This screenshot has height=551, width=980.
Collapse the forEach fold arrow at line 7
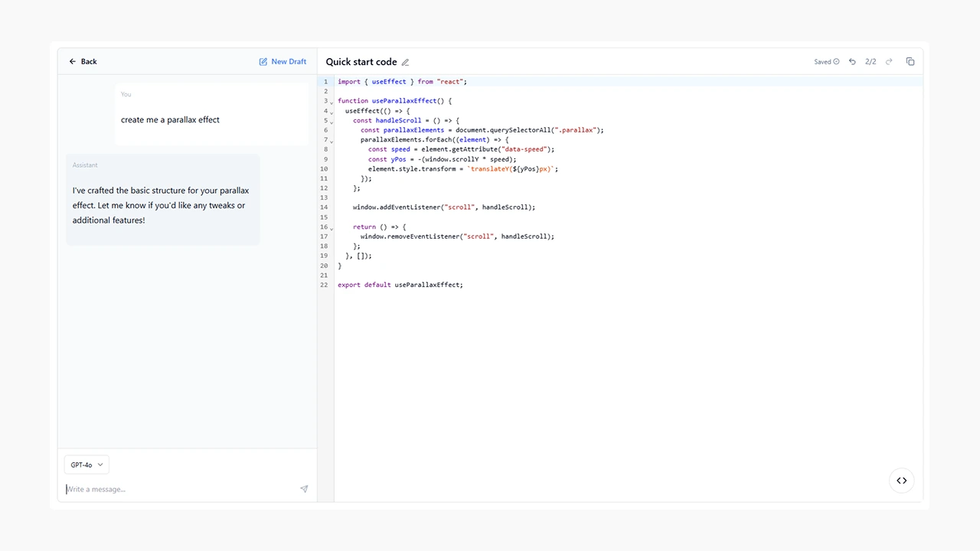332,142
